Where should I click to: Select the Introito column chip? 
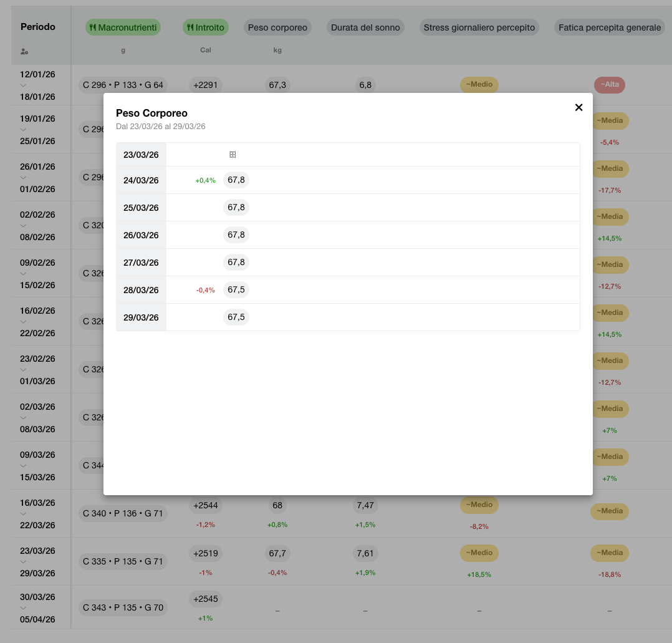pos(206,27)
